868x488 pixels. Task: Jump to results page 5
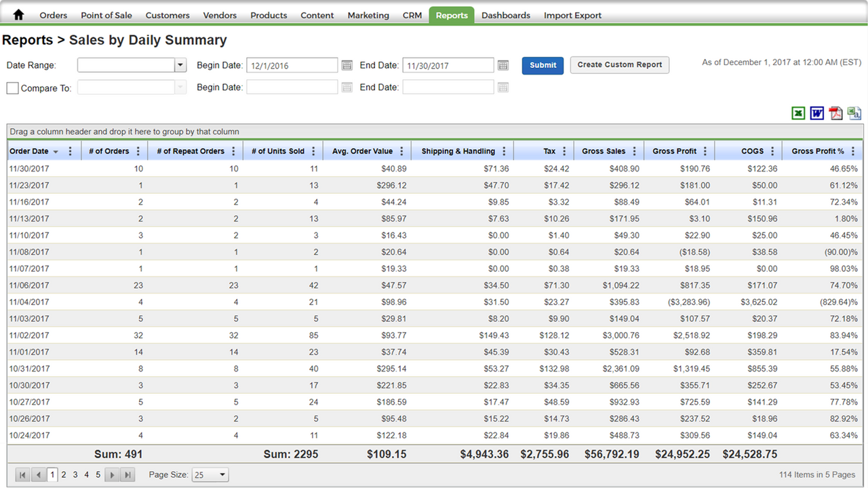(98, 475)
